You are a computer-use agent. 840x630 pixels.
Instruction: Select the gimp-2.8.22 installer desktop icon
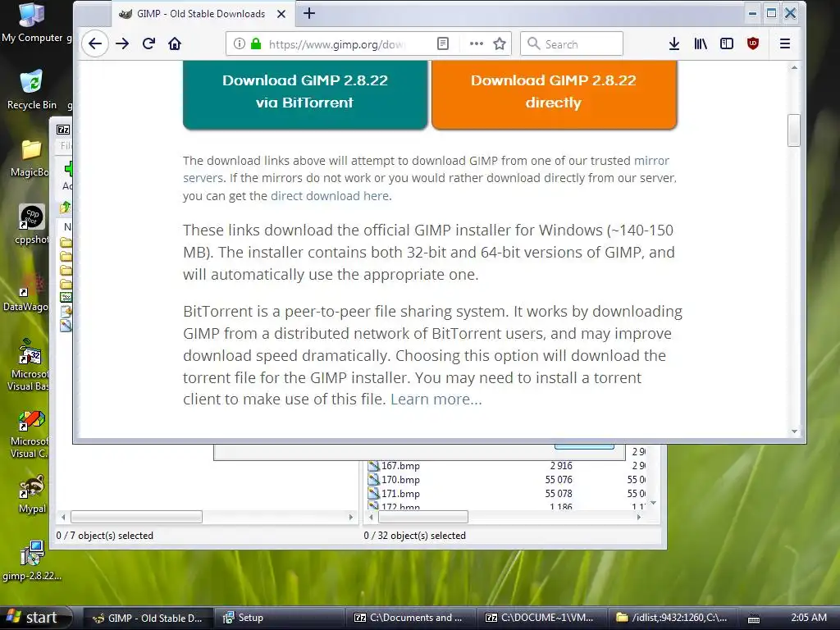tap(32, 561)
